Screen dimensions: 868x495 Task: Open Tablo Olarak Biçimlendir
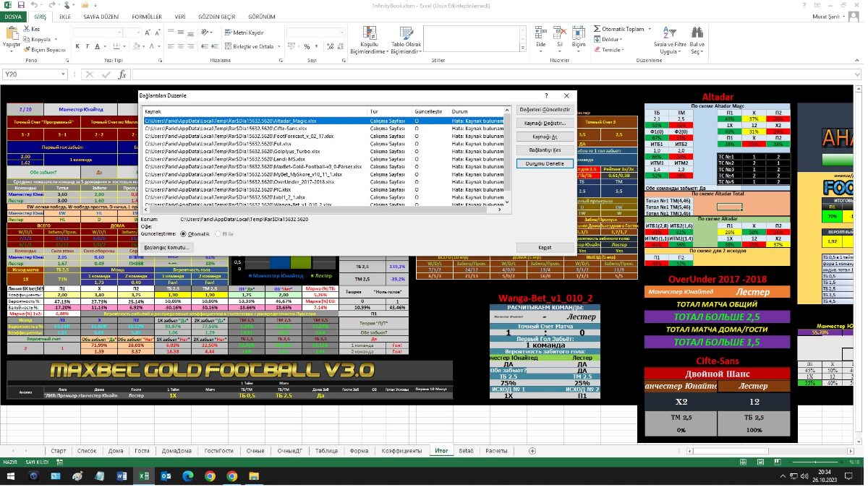point(406,40)
